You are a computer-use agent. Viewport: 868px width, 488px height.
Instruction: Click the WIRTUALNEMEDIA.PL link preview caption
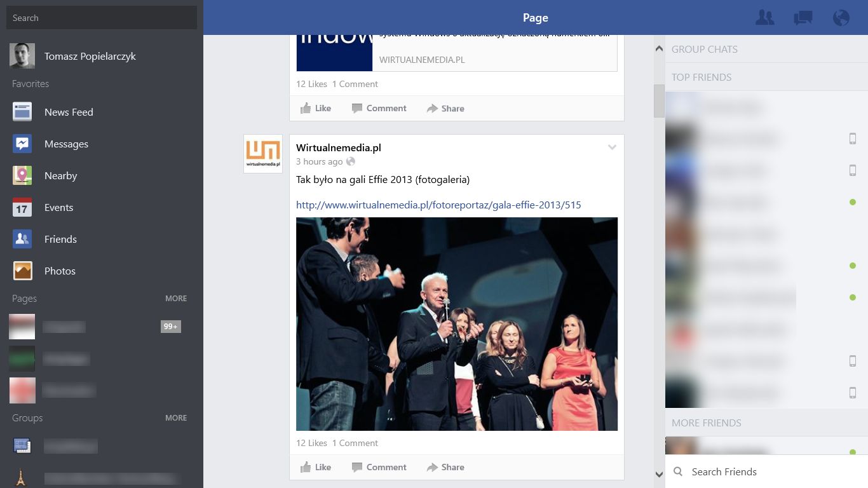pos(422,59)
